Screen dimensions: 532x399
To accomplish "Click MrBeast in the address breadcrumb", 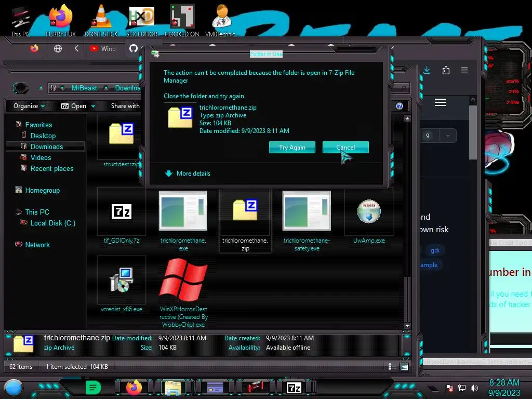I will 84,88.
